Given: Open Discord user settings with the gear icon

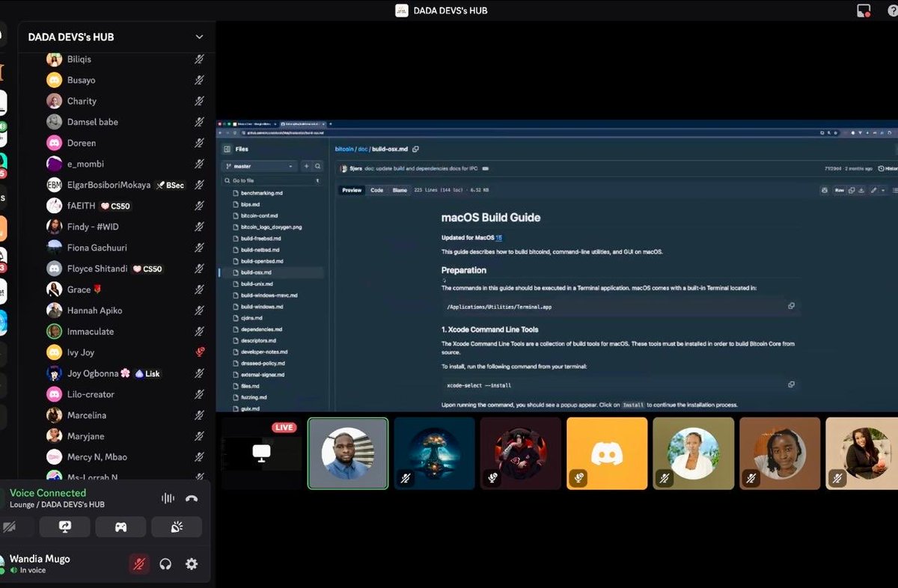Looking at the screenshot, I should pyautogui.click(x=192, y=564).
